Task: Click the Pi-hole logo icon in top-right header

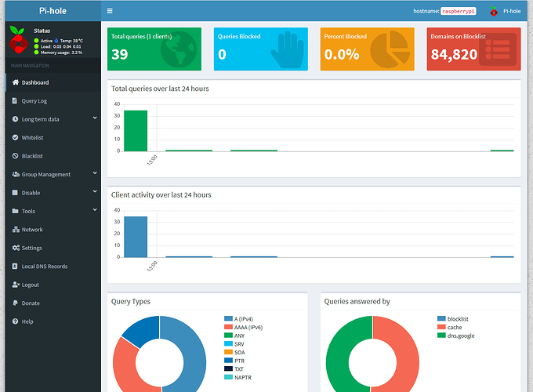Action: pos(494,11)
